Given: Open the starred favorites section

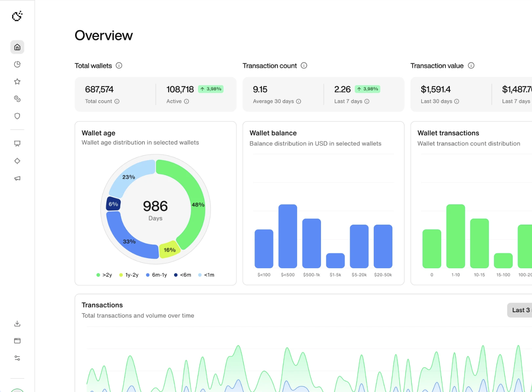Looking at the screenshot, I should click(17, 81).
